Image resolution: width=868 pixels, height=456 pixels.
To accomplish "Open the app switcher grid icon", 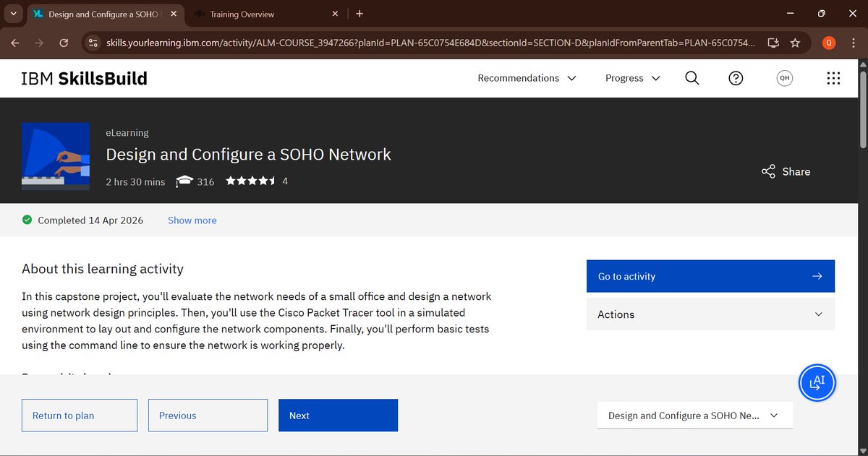I will (833, 78).
